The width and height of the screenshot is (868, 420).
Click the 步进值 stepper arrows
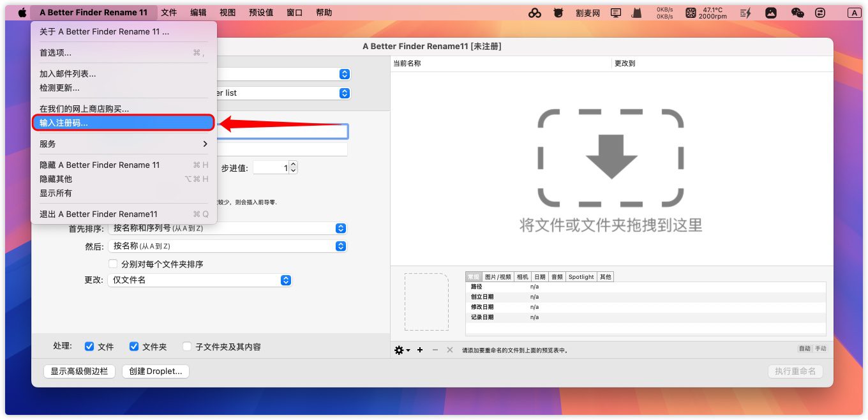click(293, 168)
